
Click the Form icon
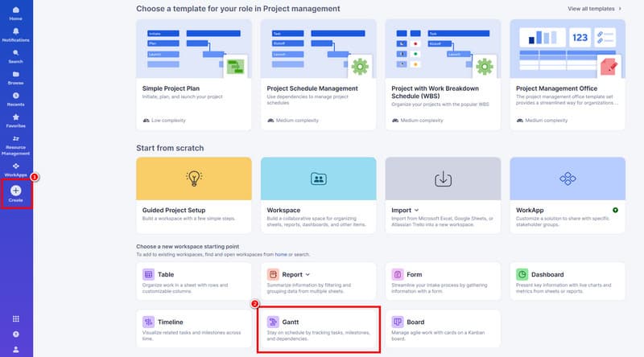(x=397, y=274)
